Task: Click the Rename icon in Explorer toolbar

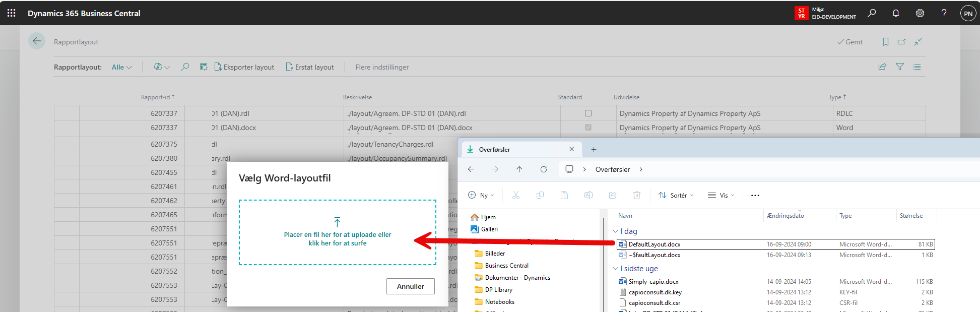Action: pyautogui.click(x=588, y=195)
